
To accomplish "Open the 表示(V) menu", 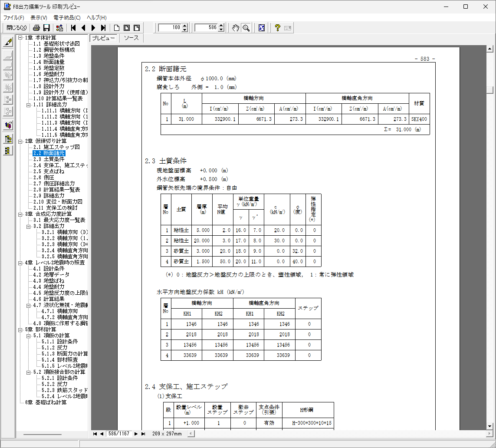I will coord(39,18).
